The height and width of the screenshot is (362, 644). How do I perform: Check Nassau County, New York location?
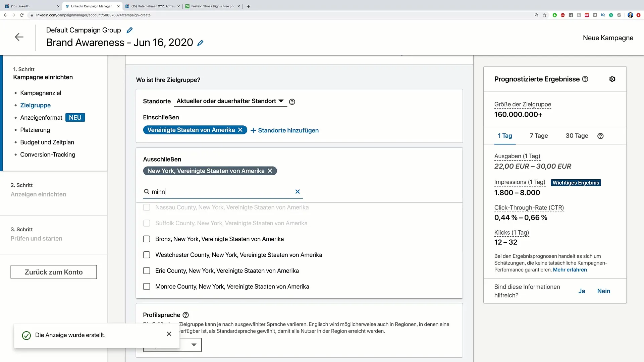click(x=147, y=207)
